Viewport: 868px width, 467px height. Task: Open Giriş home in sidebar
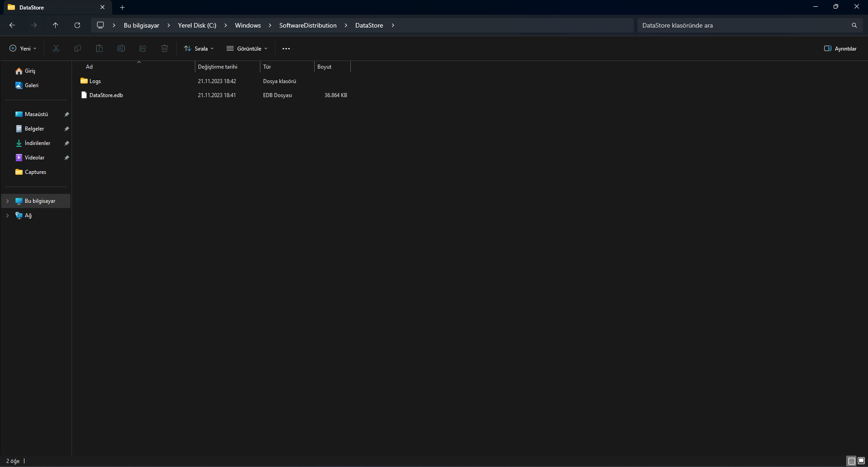35,71
